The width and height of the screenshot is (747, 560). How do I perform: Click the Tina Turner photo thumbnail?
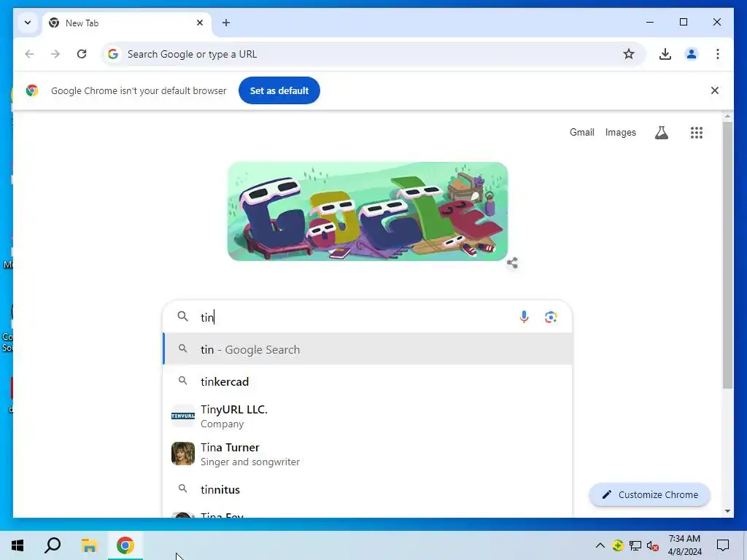pyautogui.click(x=183, y=454)
